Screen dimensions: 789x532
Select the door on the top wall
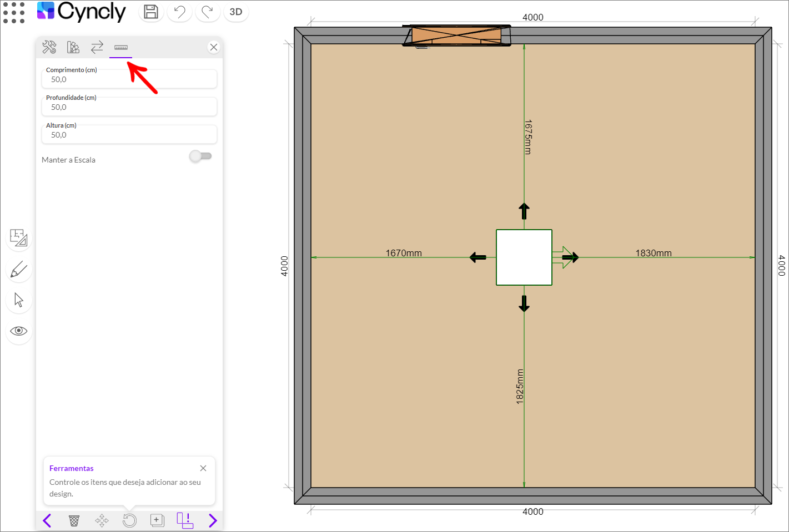coord(456,36)
